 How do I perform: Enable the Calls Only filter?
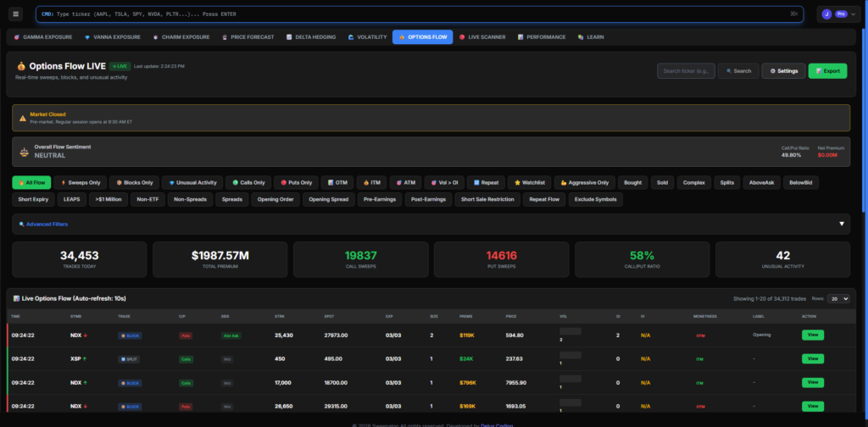(x=248, y=182)
